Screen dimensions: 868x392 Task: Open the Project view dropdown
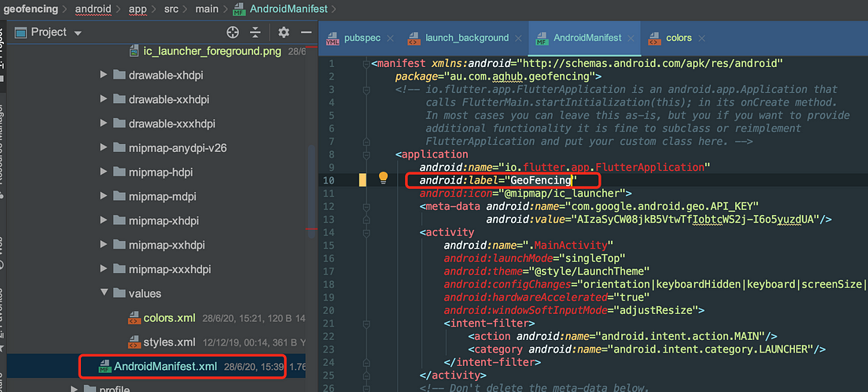[x=78, y=33]
